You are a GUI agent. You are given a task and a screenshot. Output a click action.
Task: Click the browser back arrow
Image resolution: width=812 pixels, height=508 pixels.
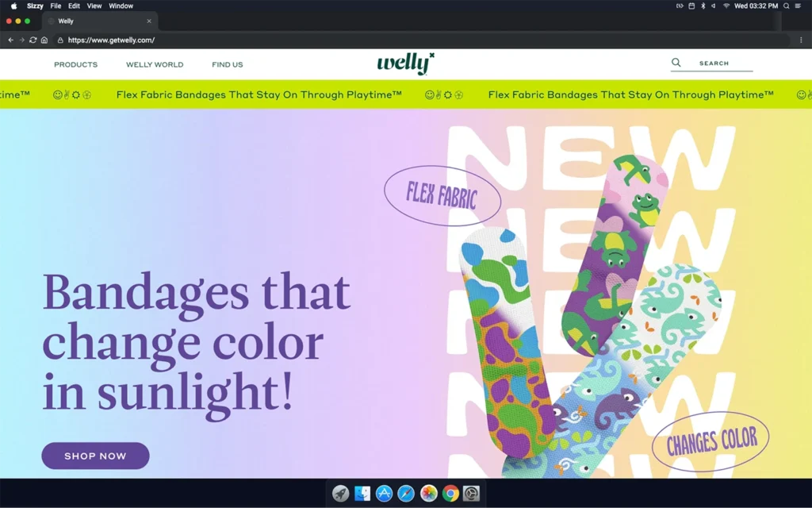click(11, 40)
